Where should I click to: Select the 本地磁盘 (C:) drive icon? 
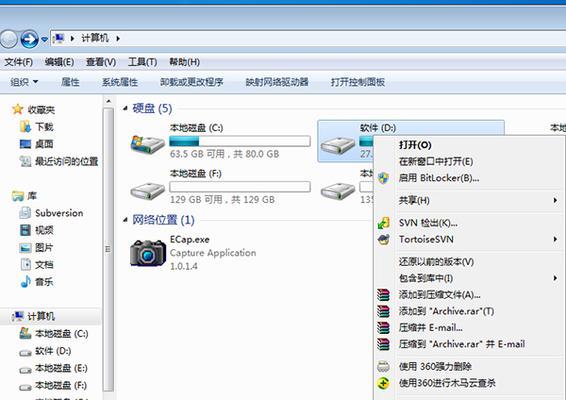(147, 144)
